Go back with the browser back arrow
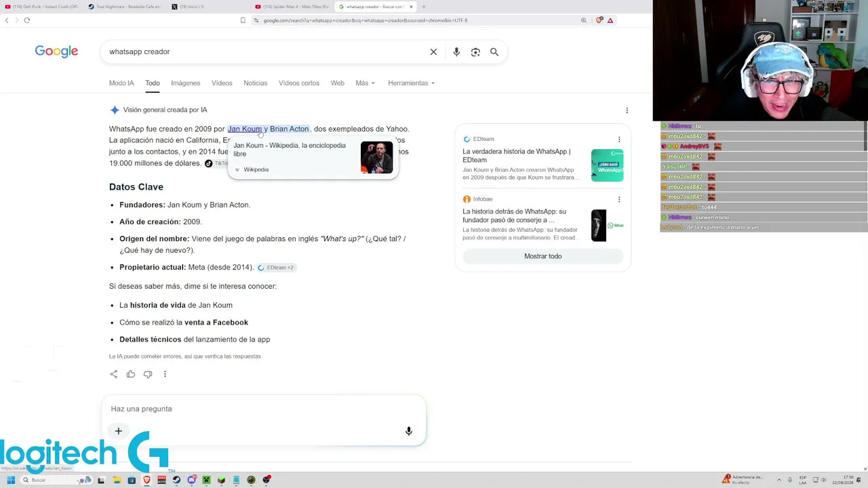868x488 pixels. tap(7, 20)
